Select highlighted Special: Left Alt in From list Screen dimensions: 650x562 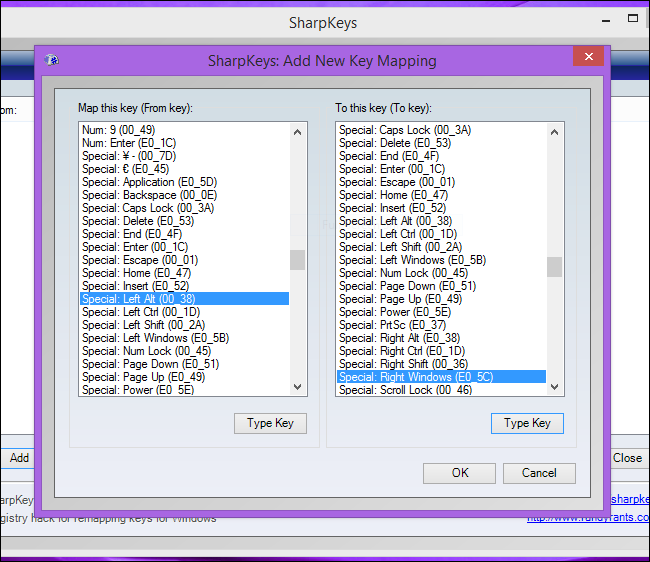tap(184, 299)
